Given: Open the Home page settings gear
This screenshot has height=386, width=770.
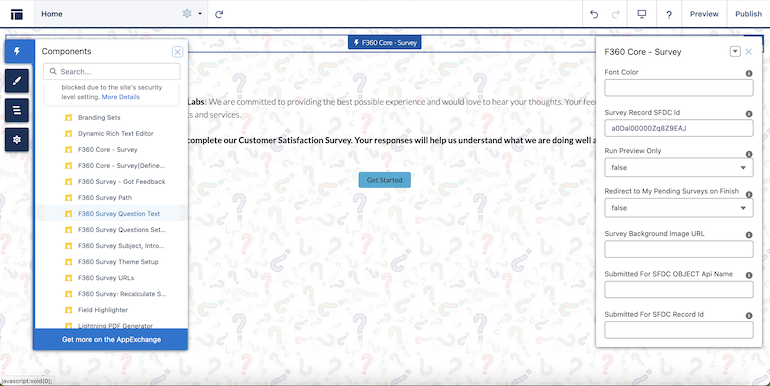Looking at the screenshot, I should click(x=187, y=14).
